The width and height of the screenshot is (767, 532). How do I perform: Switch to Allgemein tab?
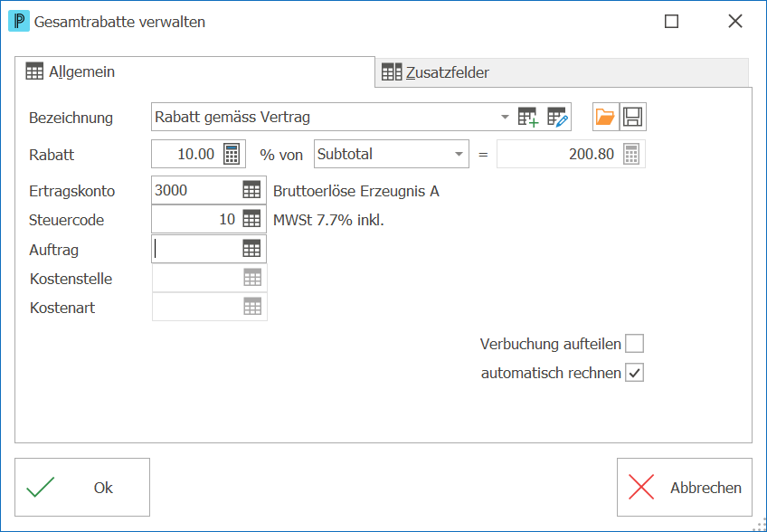[x=194, y=72]
